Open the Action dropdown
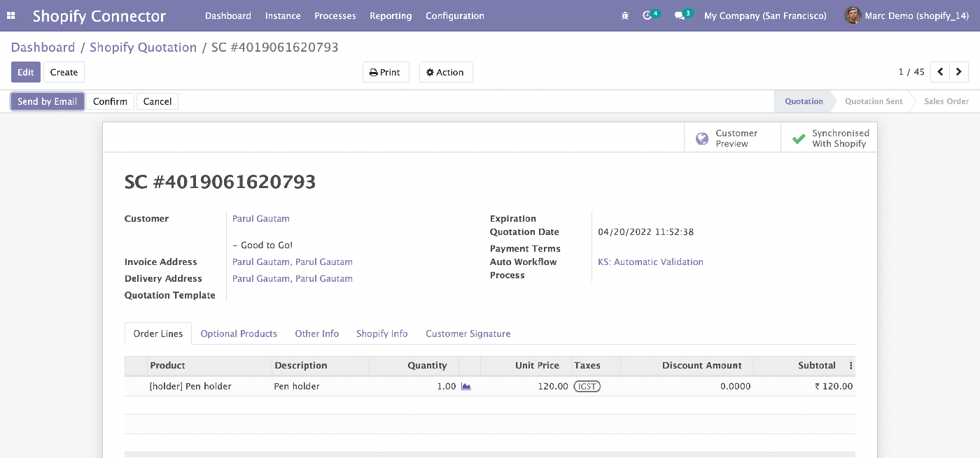 (x=446, y=72)
